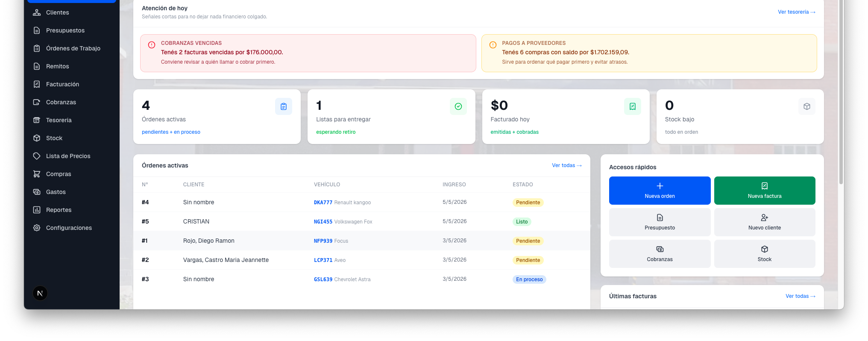Click the Listo status badge on order #5
This screenshot has height=341, width=868.
(522, 222)
